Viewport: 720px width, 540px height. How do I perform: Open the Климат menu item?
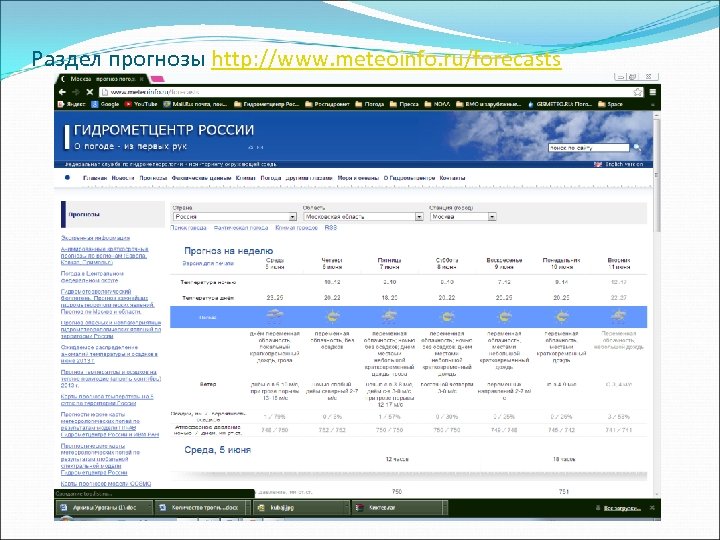245,178
